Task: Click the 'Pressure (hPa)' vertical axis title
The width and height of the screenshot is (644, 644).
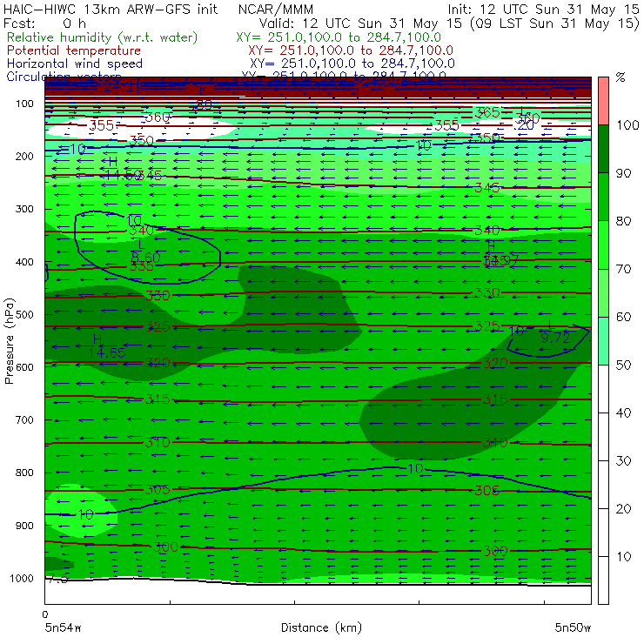Action: pyautogui.click(x=10, y=341)
